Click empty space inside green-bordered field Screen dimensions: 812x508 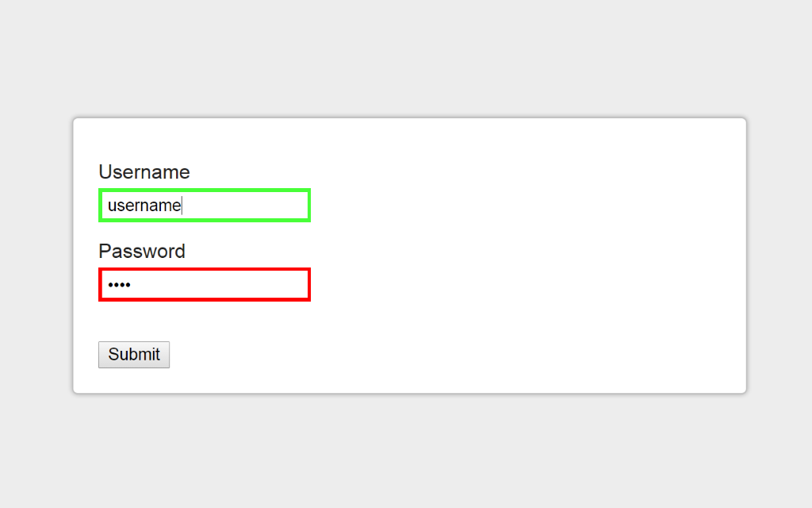point(246,206)
